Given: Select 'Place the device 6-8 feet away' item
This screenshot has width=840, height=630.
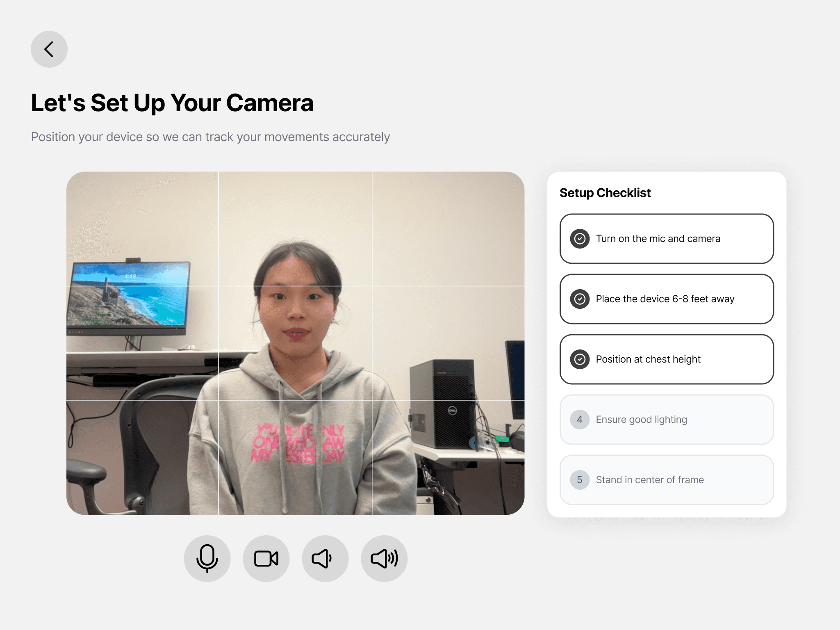Looking at the screenshot, I should [x=666, y=299].
